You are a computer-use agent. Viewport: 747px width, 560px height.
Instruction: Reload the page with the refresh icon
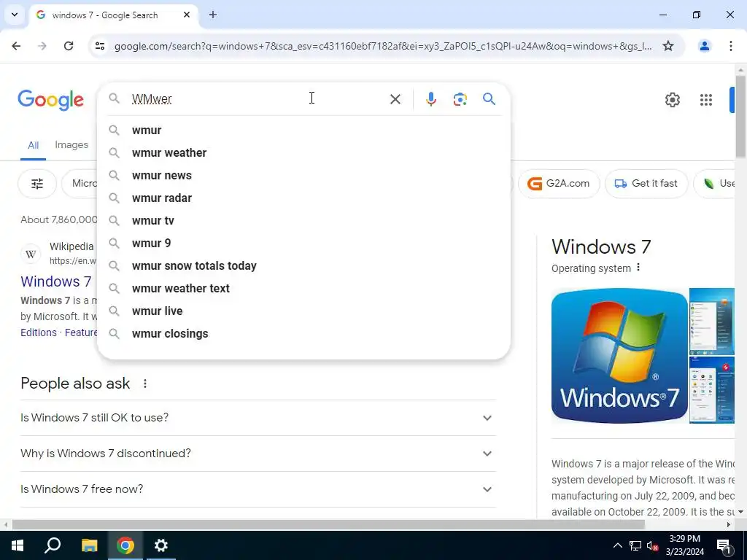coord(69,46)
